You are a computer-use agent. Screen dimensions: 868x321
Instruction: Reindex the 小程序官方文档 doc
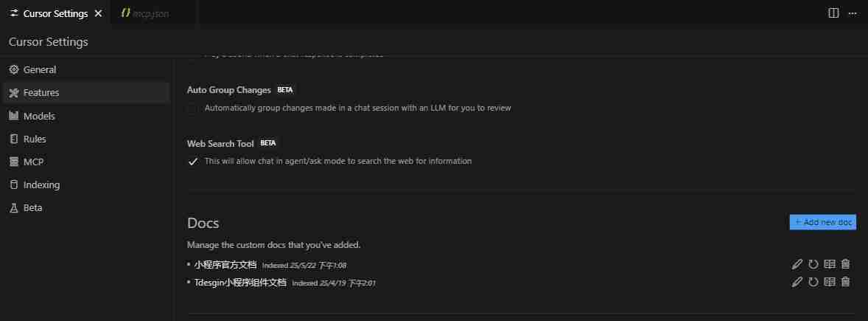tap(813, 264)
